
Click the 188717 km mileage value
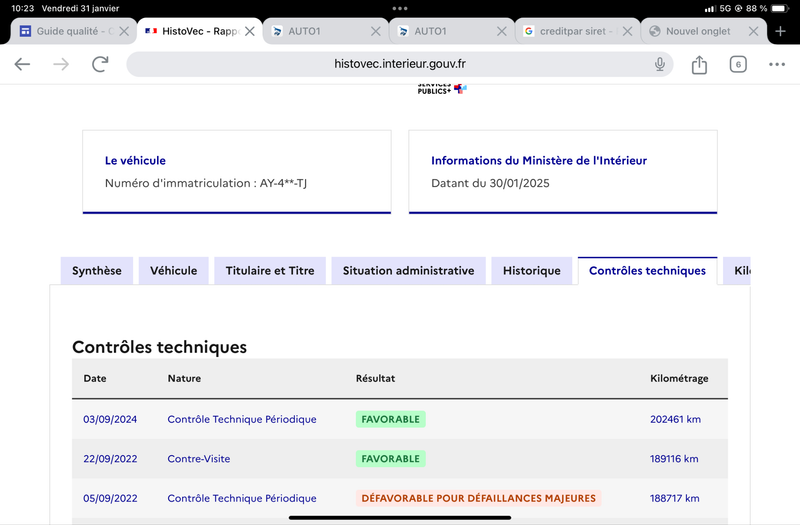pyautogui.click(x=674, y=498)
